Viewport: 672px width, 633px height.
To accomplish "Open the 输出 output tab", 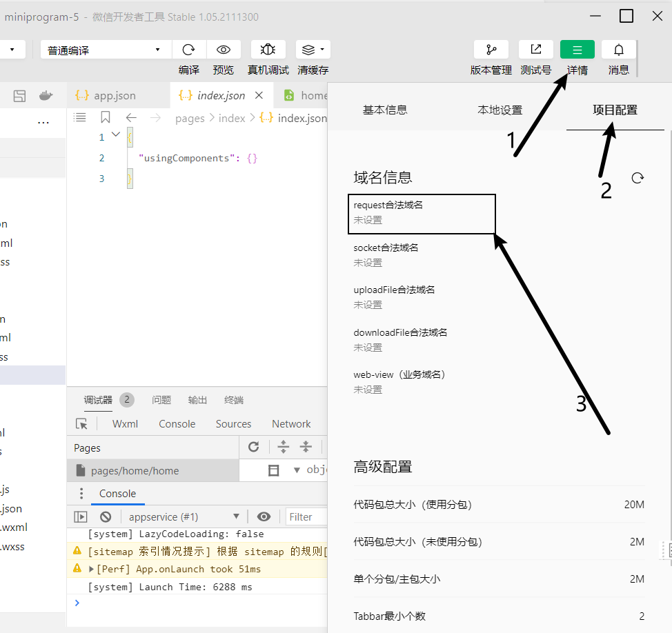I will pyautogui.click(x=197, y=400).
